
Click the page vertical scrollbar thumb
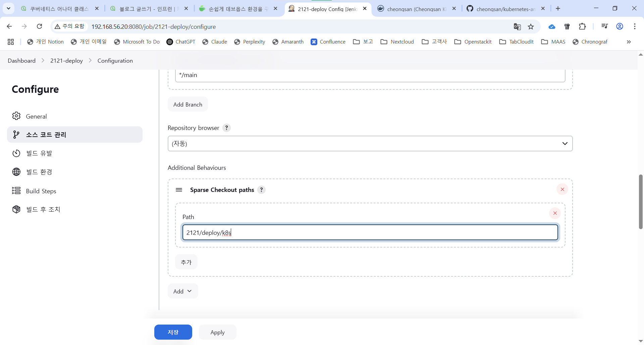coord(641,202)
